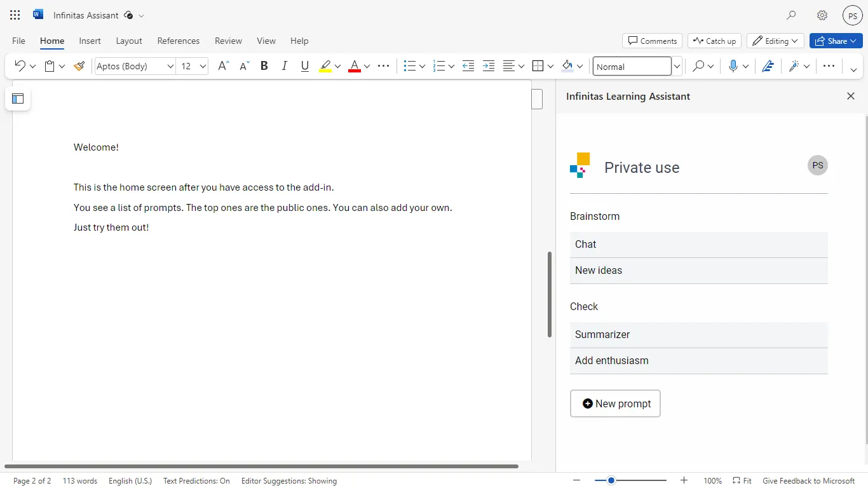Toggle the navigation pane icon
The image size is (868, 488).
click(x=18, y=98)
